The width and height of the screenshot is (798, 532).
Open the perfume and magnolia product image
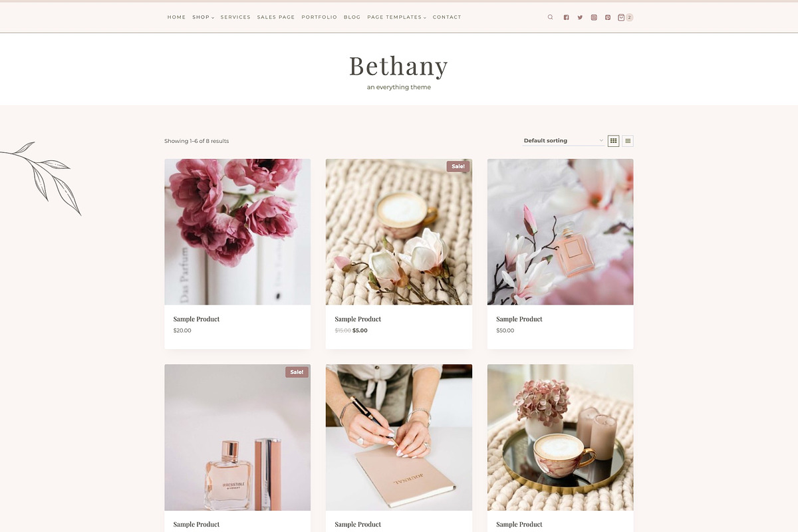560,232
